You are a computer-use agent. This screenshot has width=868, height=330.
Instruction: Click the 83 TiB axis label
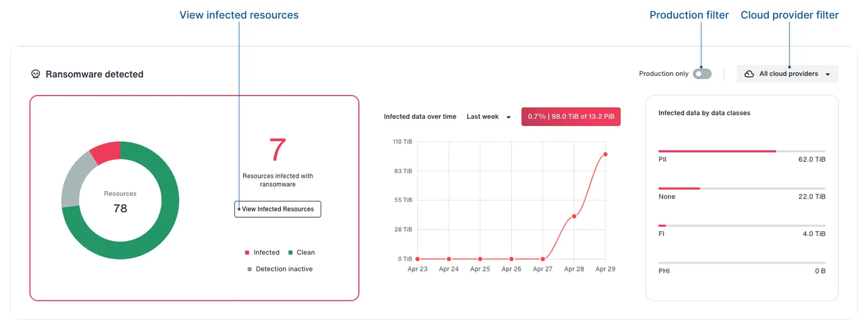tap(403, 171)
